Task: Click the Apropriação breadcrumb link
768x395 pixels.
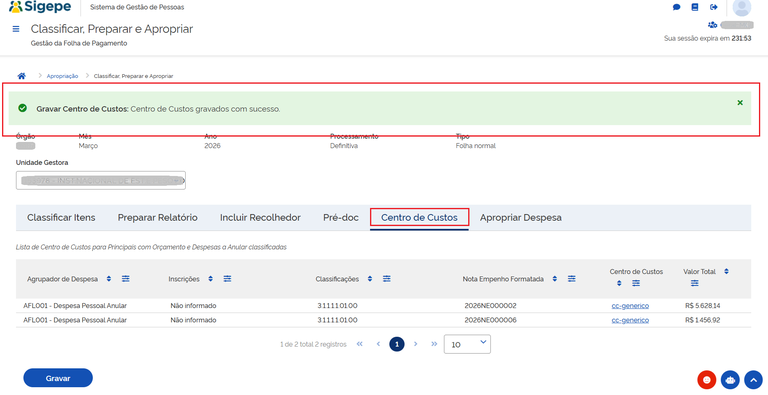Action: coord(62,76)
